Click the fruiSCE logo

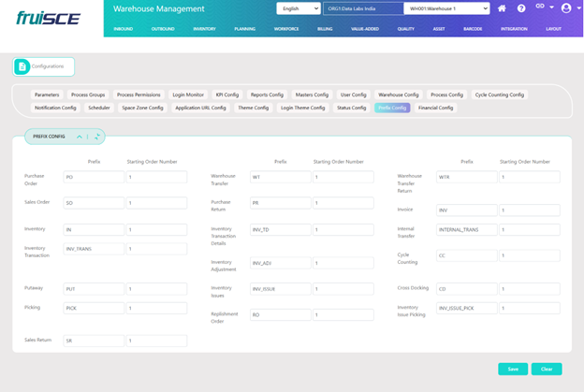coord(47,18)
